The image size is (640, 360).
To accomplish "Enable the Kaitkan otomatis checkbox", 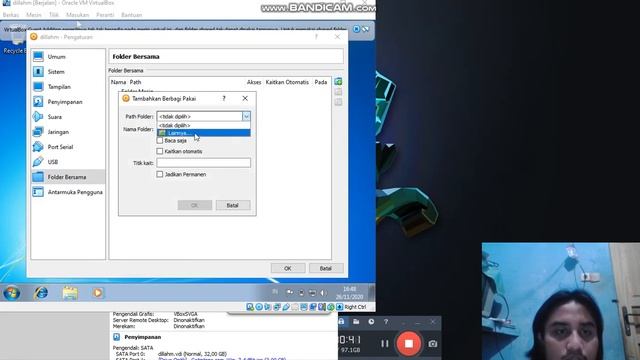I will (160, 151).
